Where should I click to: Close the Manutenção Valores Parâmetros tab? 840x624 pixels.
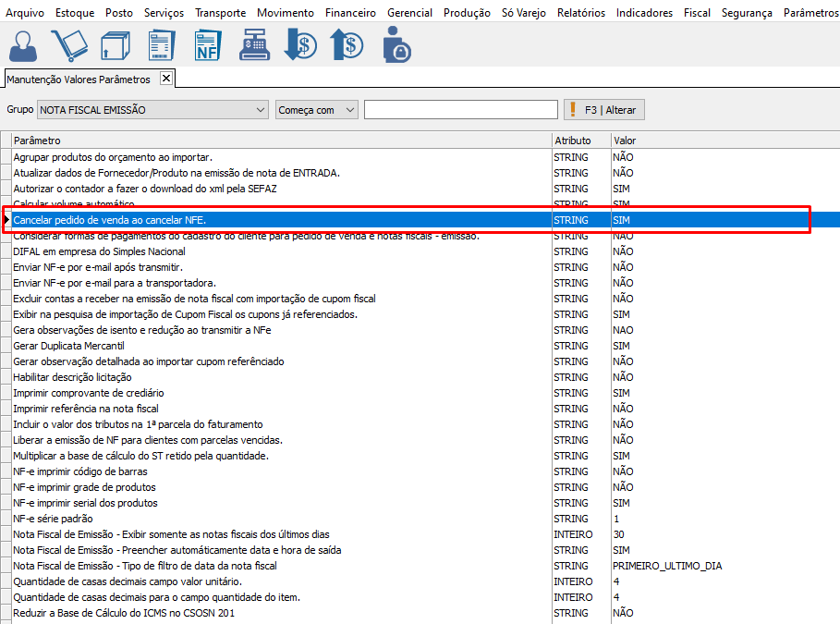pos(166,79)
